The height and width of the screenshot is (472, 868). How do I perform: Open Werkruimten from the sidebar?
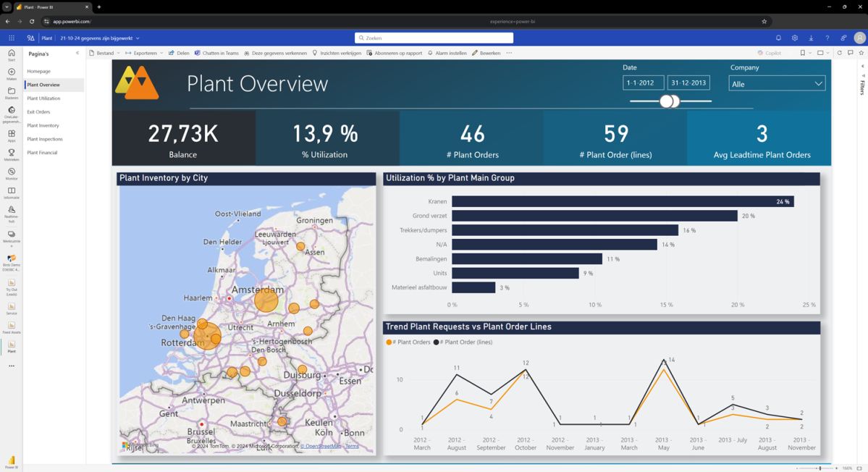click(11, 237)
